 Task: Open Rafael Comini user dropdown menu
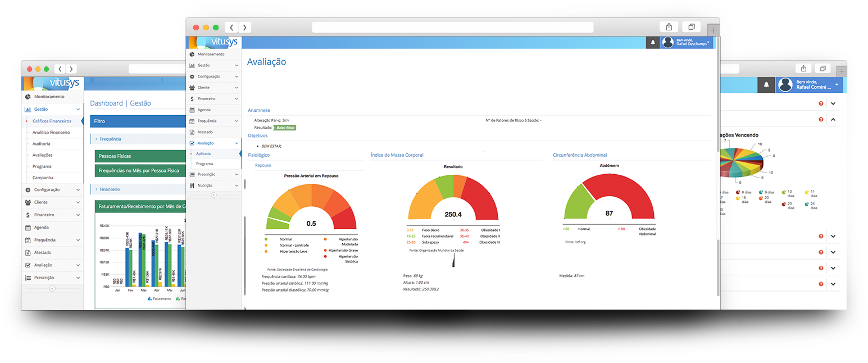837,85
